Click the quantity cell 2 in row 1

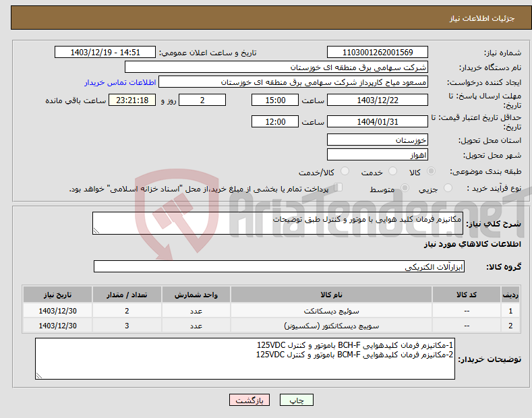[x=127, y=311]
